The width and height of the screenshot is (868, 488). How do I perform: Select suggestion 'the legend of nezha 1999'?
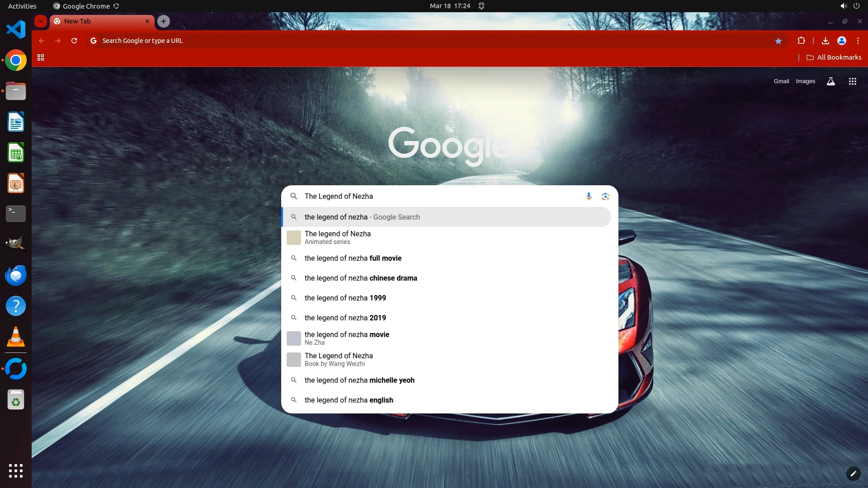pyautogui.click(x=345, y=298)
